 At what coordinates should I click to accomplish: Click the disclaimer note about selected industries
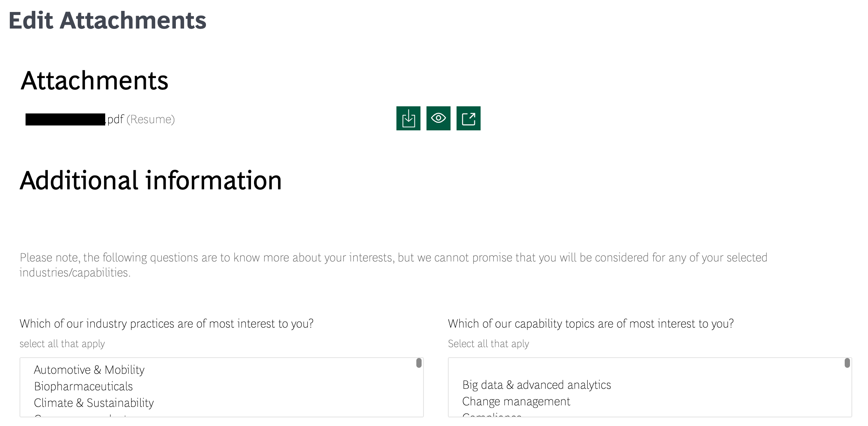tap(393, 265)
